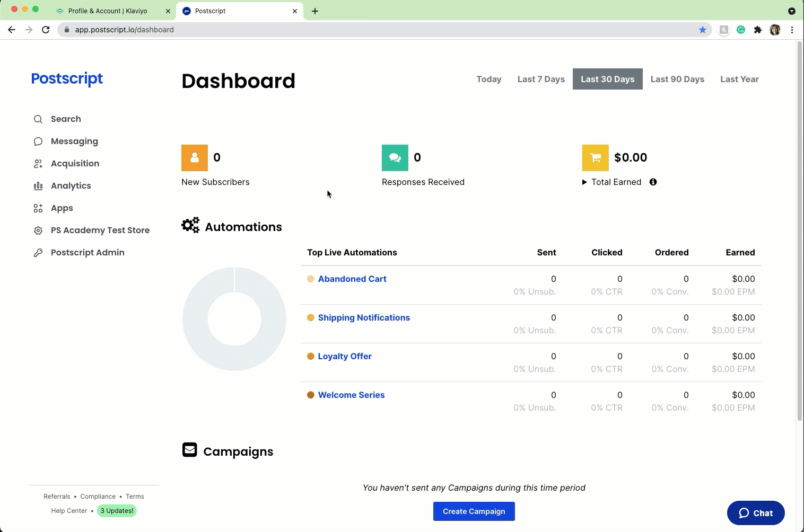Open the browser extensions puzzle icon
804x532 pixels.
coord(758,30)
